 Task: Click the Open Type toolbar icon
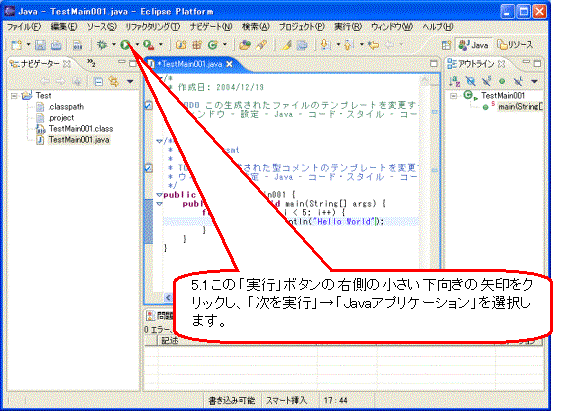[x=245, y=45]
